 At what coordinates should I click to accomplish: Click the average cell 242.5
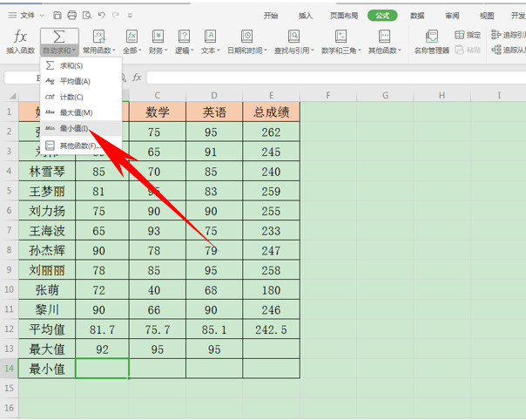click(271, 329)
